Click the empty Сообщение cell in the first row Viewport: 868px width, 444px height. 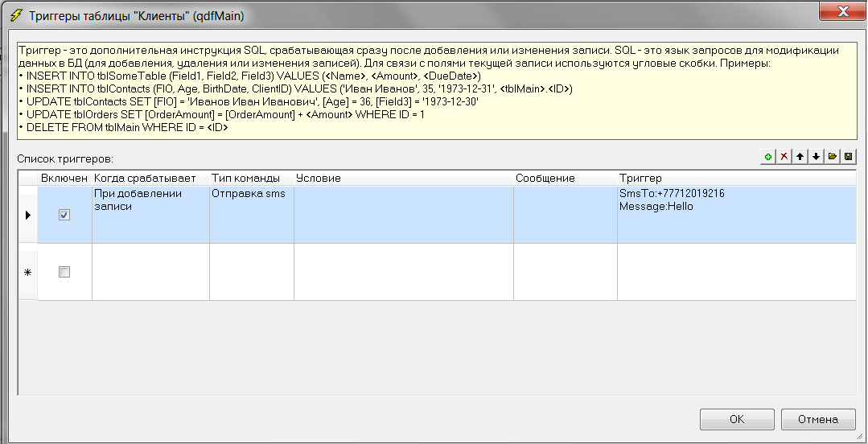[565, 215]
